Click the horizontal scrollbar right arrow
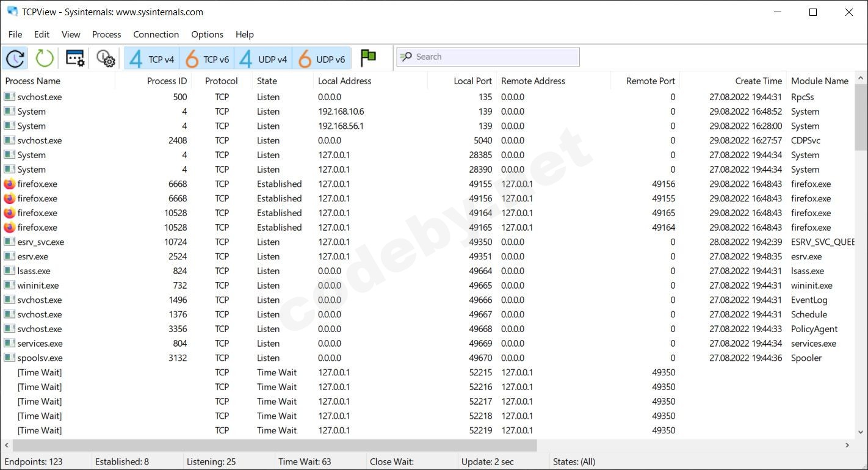Image resolution: width=868 pixels, height=470 pixels. point(847,446)
